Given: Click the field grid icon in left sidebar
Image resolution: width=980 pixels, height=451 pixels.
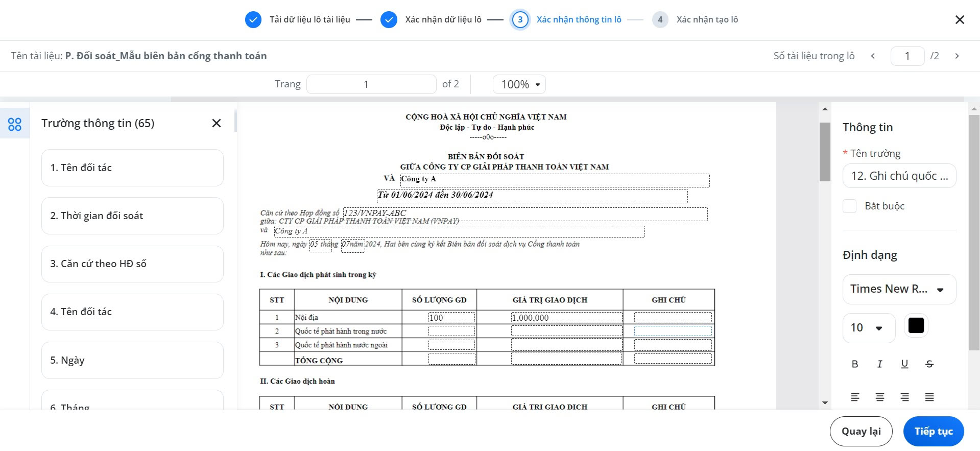Looking at the screenshot, I should click(15, 124).
